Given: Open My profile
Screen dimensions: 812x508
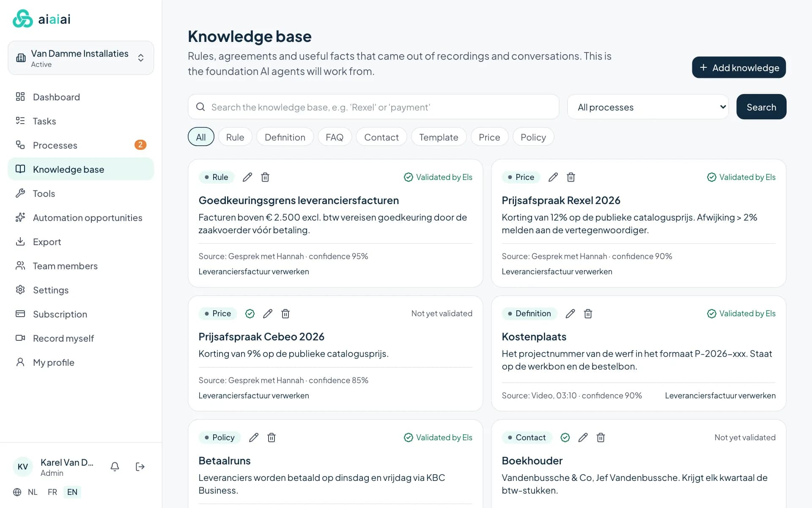Looking at the screenshot, I should pos(81,362).
